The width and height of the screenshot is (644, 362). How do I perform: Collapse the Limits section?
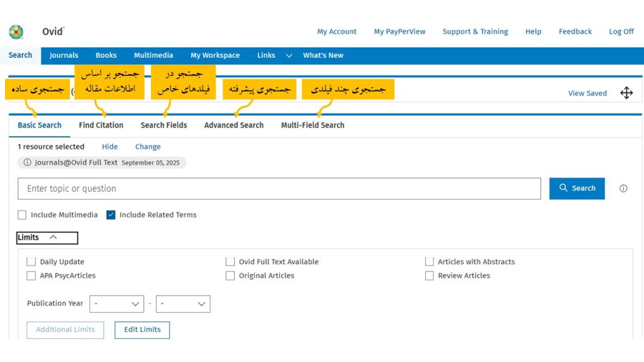[x=53, y=238]
